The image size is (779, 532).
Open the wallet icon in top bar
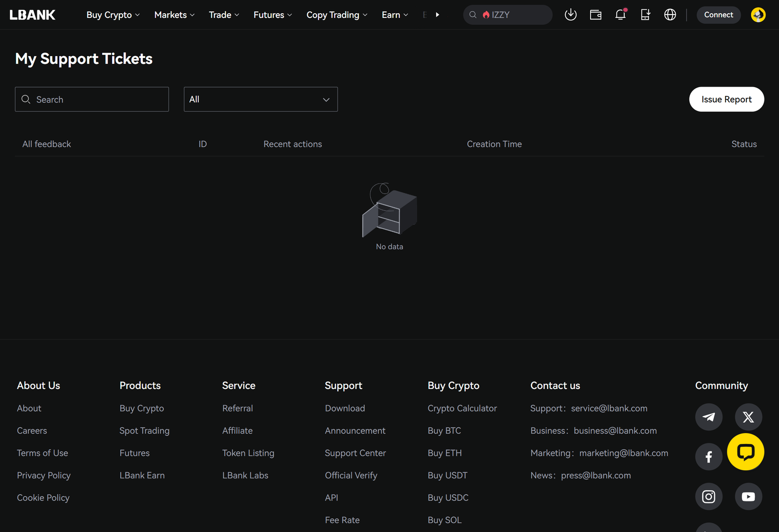[x=595, y=15]
